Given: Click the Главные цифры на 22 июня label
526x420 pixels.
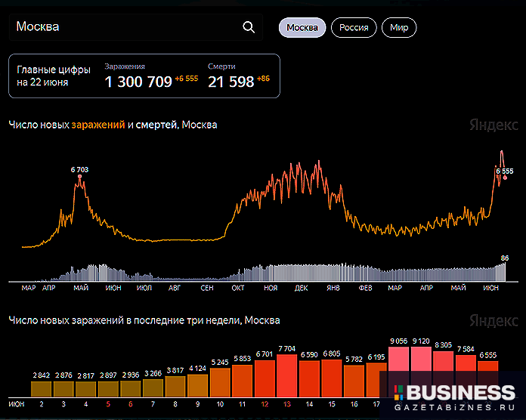Looking at the screenshot, I should 54,76.
